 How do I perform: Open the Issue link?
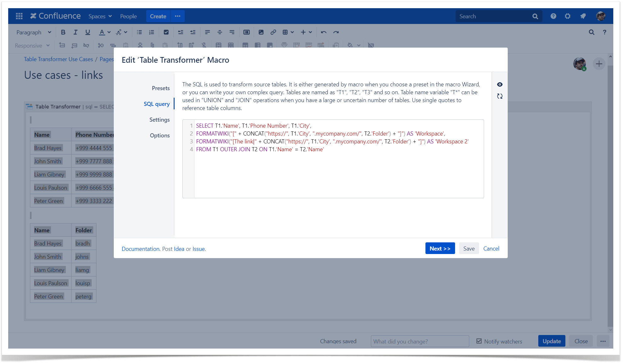click(x=199, y=249)
